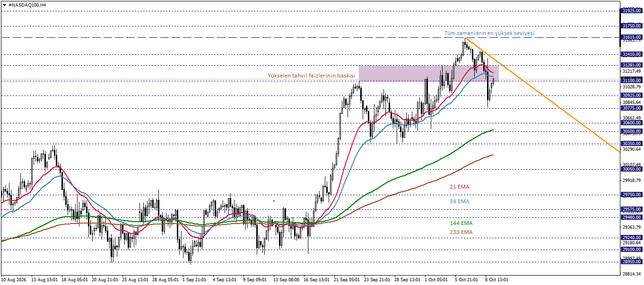Image resolution: width=644 pixels, height=285 pixels.
Task: Select the 'Tüm zamanların en yüksek seviyesi' label
Action: tap(489, 33)
